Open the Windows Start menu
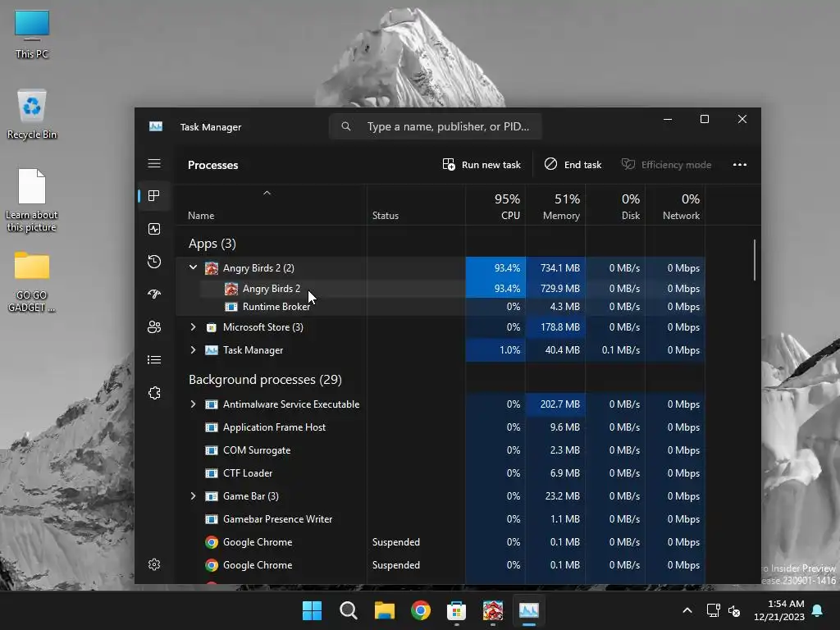This screenshot has width=840, height=630. (313, 610)
